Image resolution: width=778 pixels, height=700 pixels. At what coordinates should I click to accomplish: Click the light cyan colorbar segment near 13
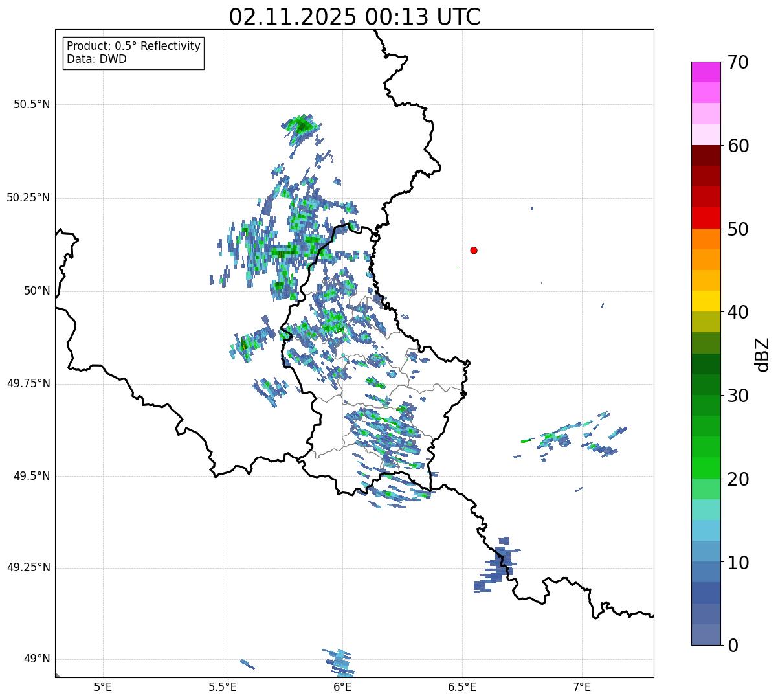[706, 530]
